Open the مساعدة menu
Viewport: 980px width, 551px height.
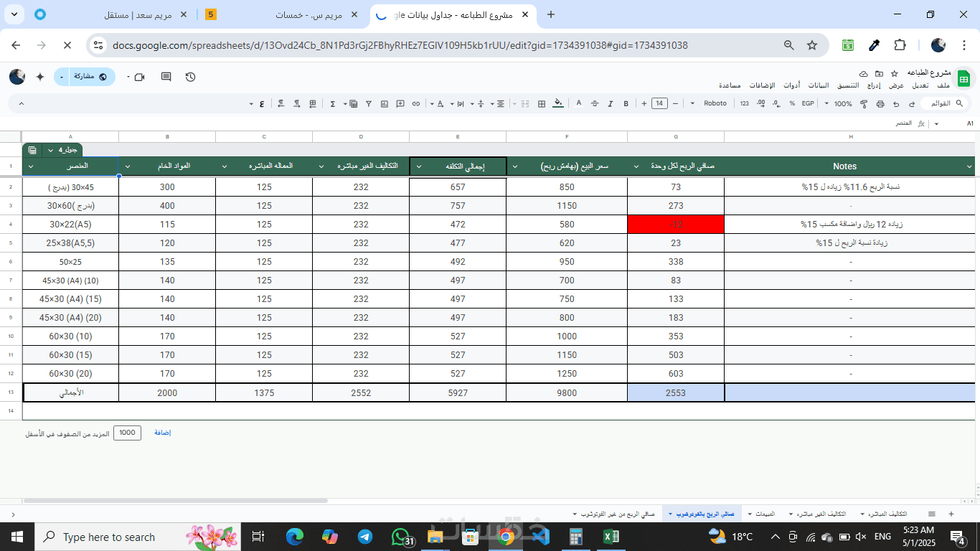coord(730,85)
